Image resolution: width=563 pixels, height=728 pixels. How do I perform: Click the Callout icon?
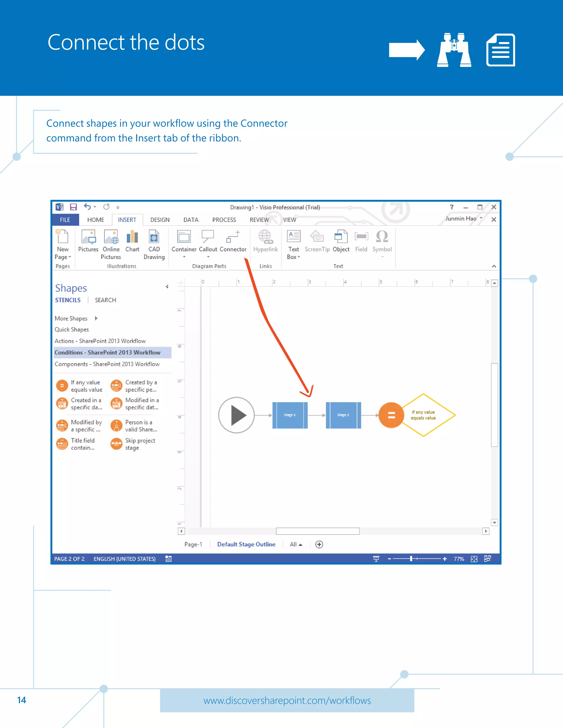[x=208, y=236]
